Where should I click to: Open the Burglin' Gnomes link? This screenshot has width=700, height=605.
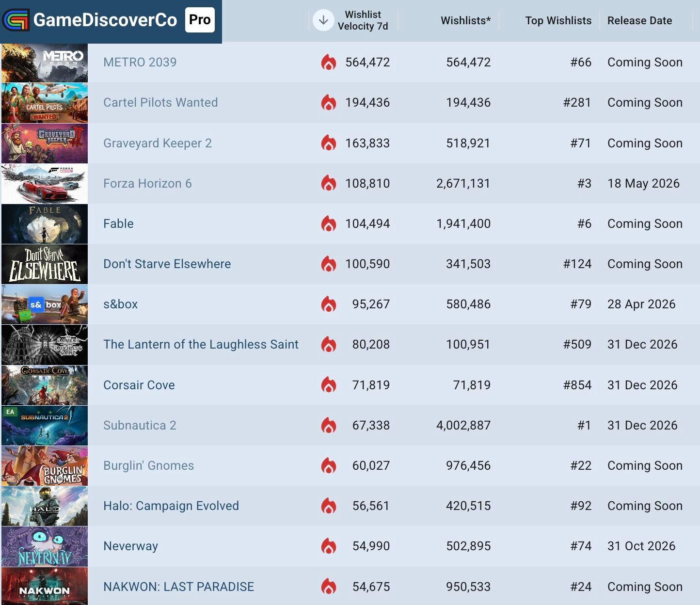148,465
